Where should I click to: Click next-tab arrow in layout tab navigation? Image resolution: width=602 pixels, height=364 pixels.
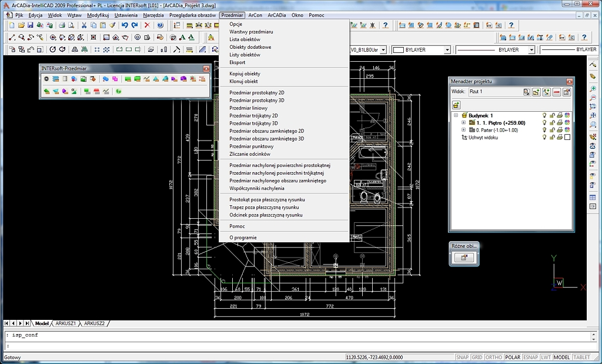point(21,323)
